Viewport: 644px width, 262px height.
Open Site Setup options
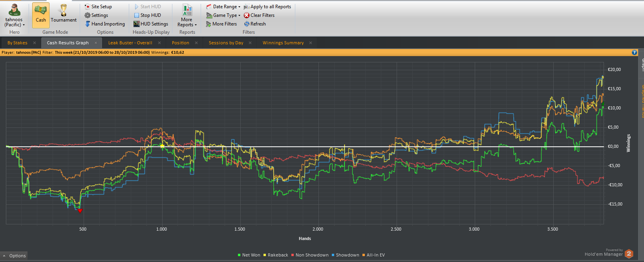coord(98,7)
